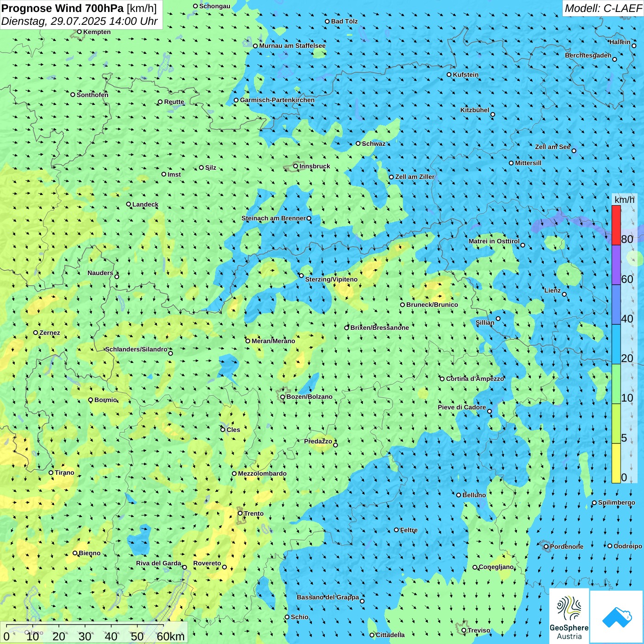Click the Cittadella label

pos(391,635)
